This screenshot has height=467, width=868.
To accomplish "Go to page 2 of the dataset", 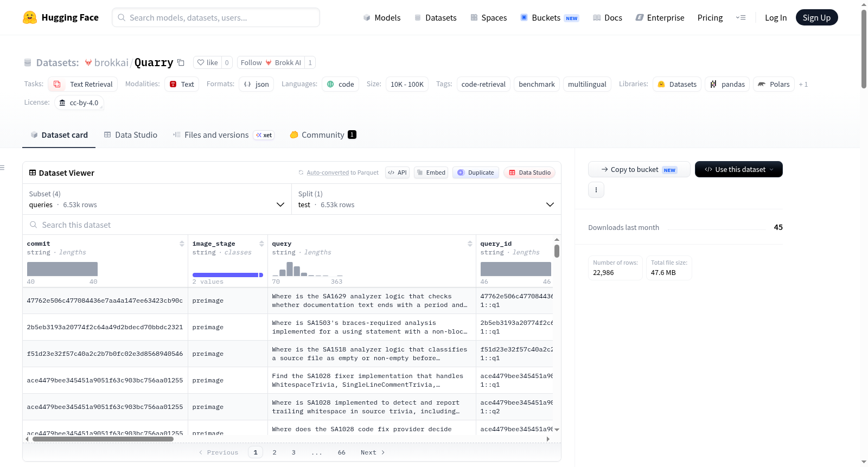I will pyautogui.click(x=275, y=452).
